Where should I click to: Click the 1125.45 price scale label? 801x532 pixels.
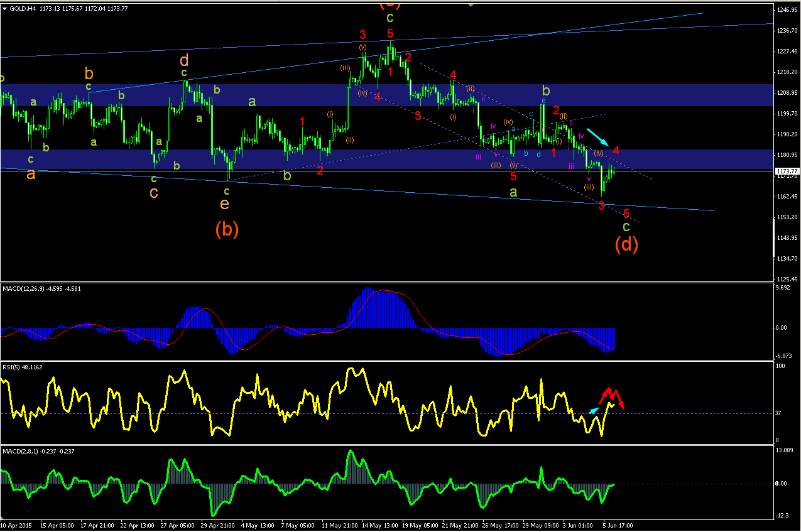pos(788,280)
